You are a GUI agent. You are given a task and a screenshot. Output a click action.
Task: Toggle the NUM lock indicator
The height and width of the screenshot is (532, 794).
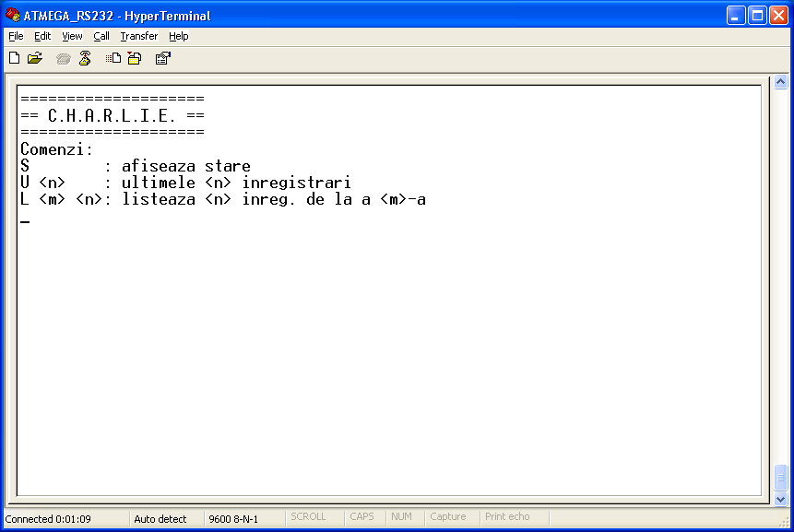[403, 516]
